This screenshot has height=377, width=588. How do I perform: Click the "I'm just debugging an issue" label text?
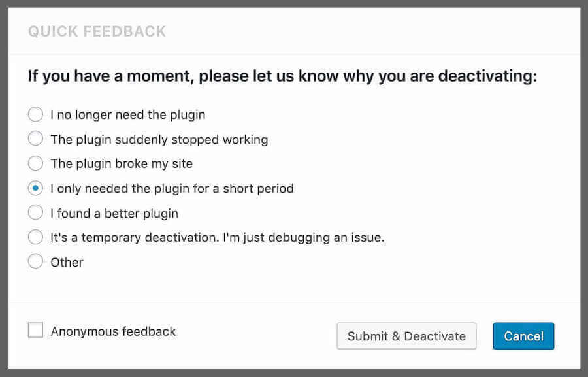(x=303, y=238)
